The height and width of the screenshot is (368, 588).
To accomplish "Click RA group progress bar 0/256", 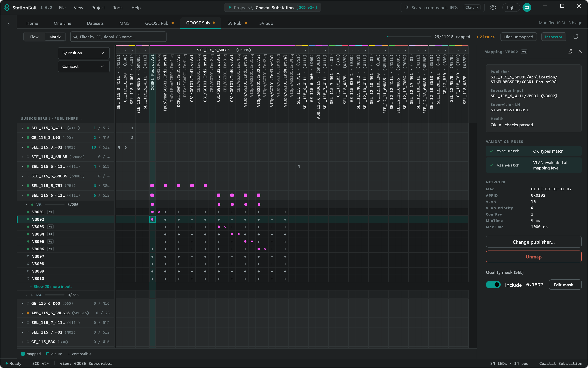I will pyautogui.click(x=55, y=295).
